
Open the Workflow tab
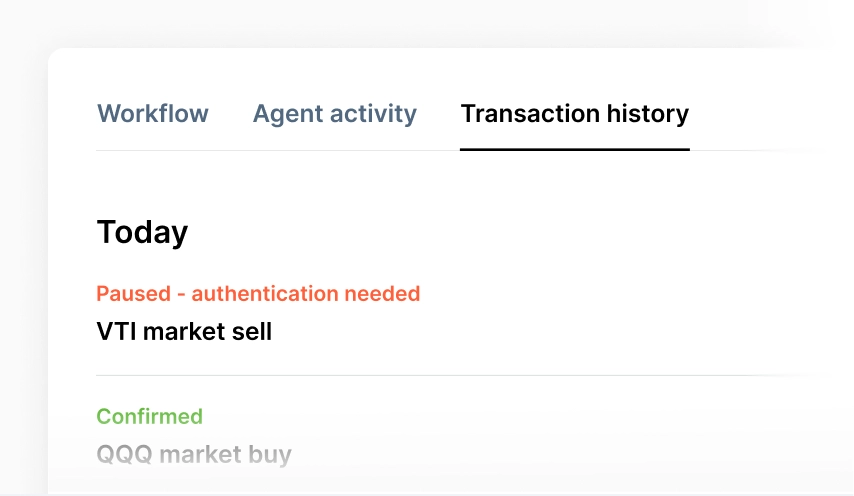[x=153, y=114]
